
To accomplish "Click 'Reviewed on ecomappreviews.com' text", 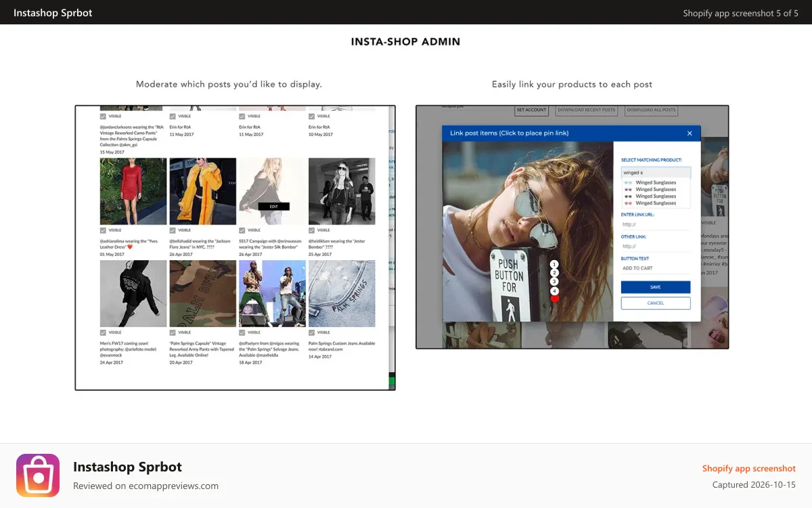I will coord(145,486).
